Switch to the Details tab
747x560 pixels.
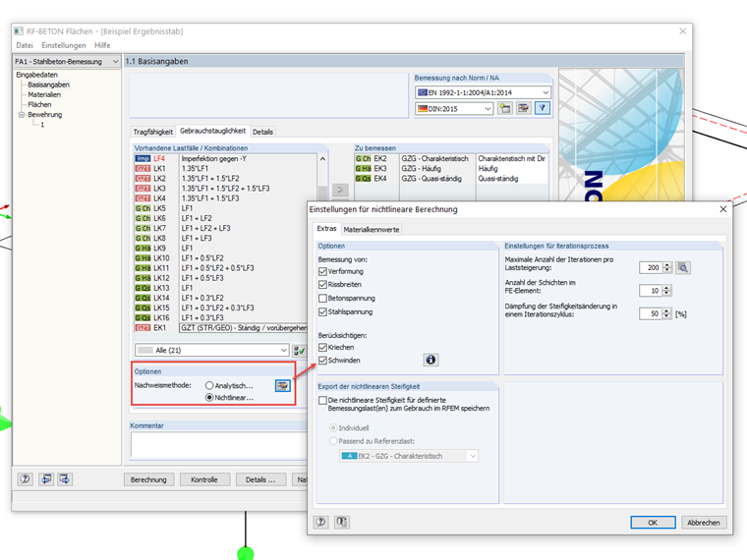click(262, 132)
